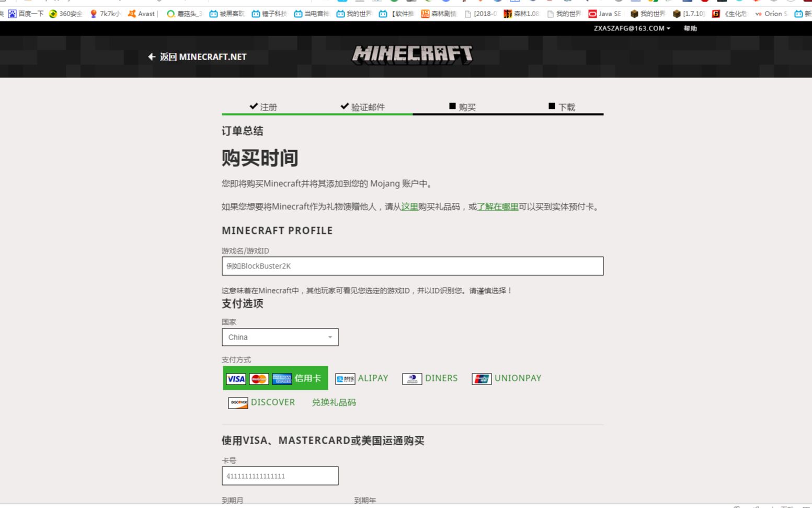Click the MasterCard icon
This screenshot has height=508, width=812.
click(x=259, y=379)
